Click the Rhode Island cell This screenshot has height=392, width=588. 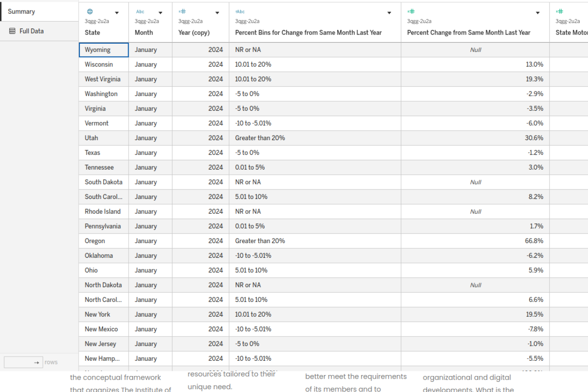(x=104, y=211)
